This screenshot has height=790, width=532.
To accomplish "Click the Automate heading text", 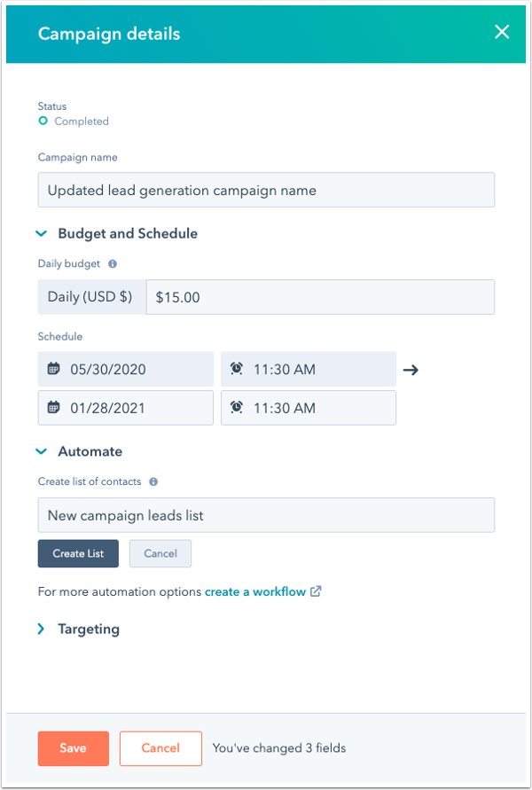I will [90, 451].
